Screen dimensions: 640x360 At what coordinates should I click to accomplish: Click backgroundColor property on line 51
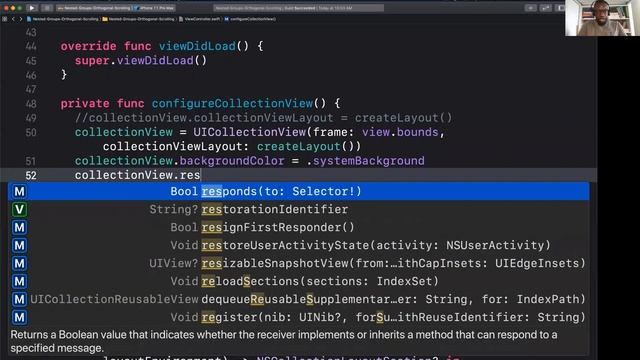coord(232,161)
